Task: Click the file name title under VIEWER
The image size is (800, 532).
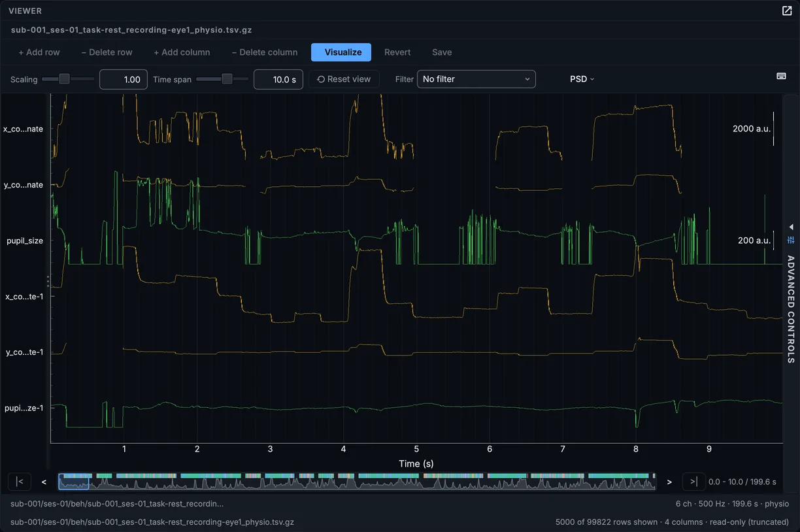Action: click(131, 30)
